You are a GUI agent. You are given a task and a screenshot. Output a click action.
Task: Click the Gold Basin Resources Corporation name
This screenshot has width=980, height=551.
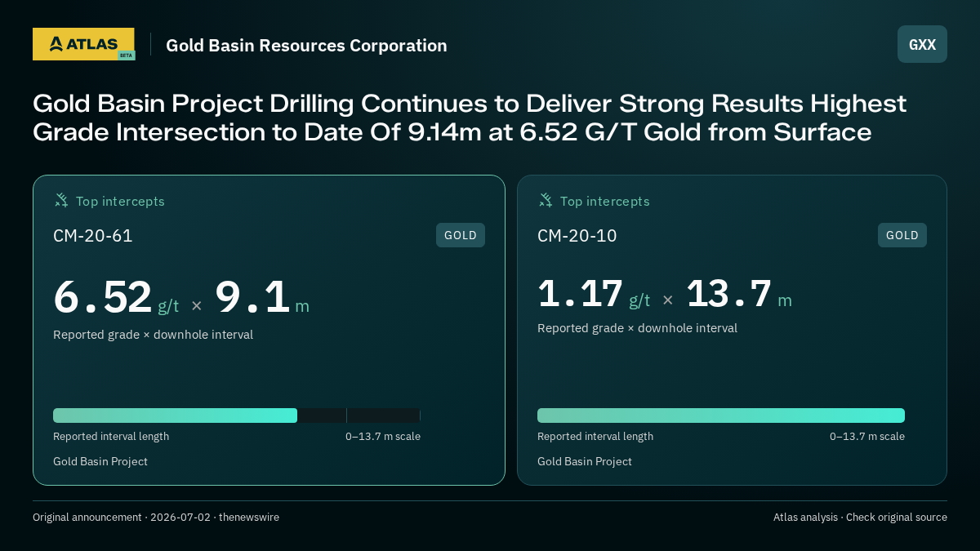click(306, 46)
